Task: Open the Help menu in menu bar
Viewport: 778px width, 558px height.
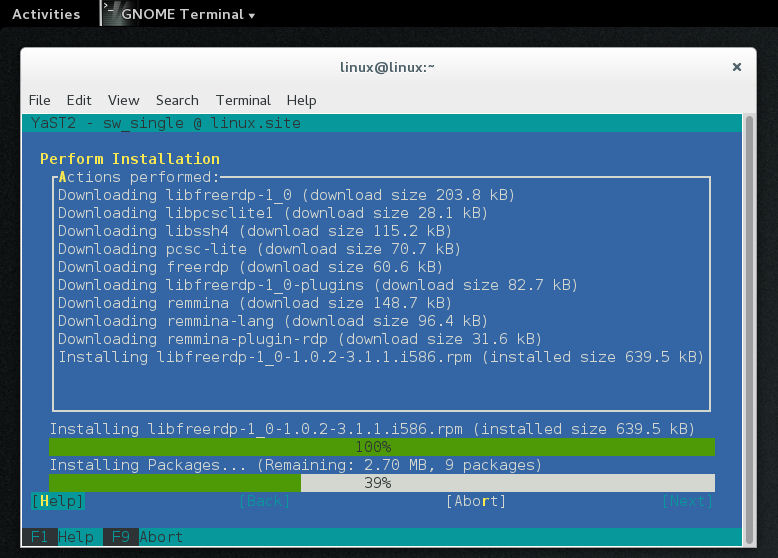Action: pos(301,100)
